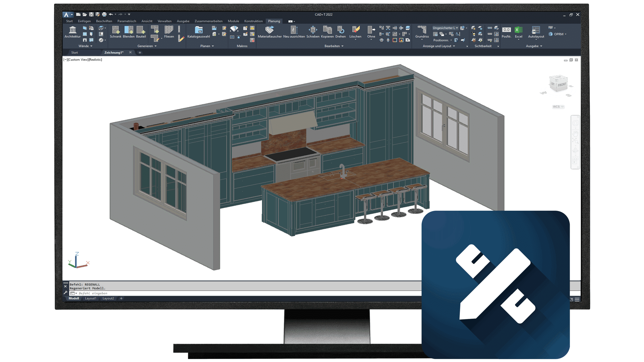This screenshot has width=644, height=362.
Task: Click the Zeichnung1 tab close button
Action: [130, 52]
